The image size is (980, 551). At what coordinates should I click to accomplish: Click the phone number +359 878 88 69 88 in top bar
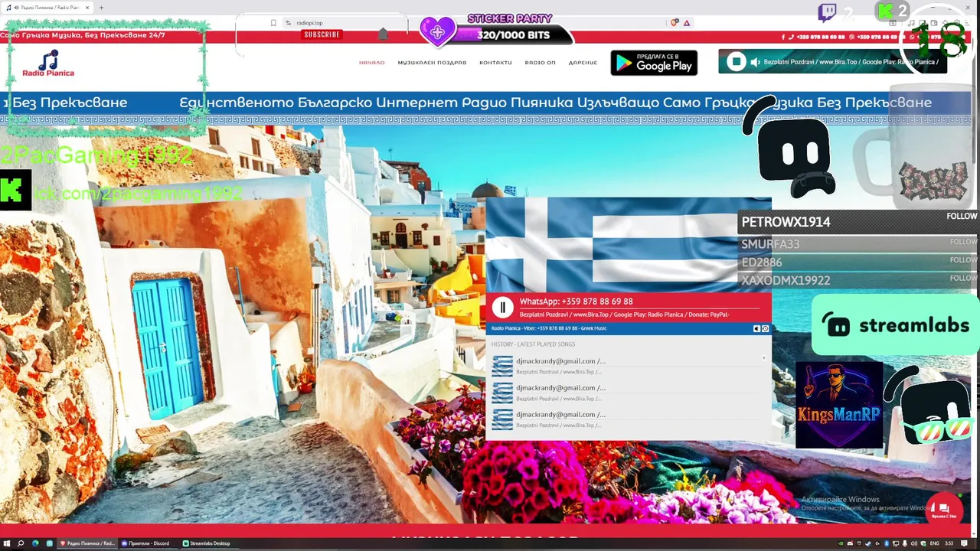point(821,37)
